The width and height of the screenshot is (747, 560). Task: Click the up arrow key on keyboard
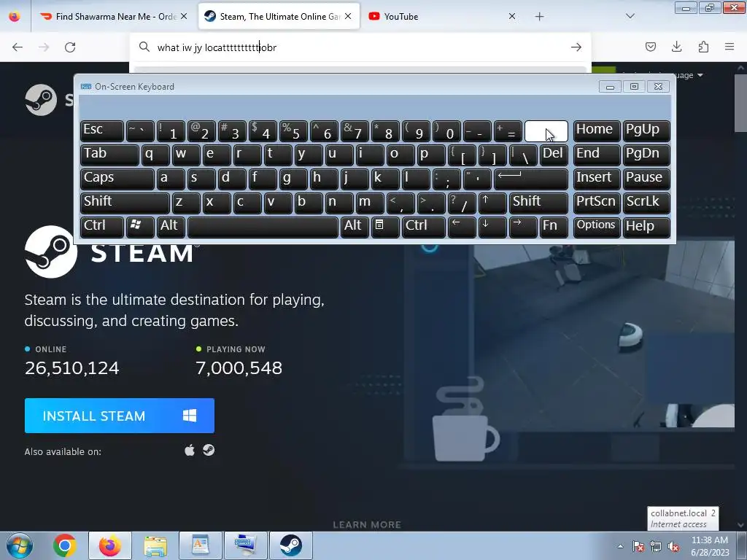[x=492, y=203]
